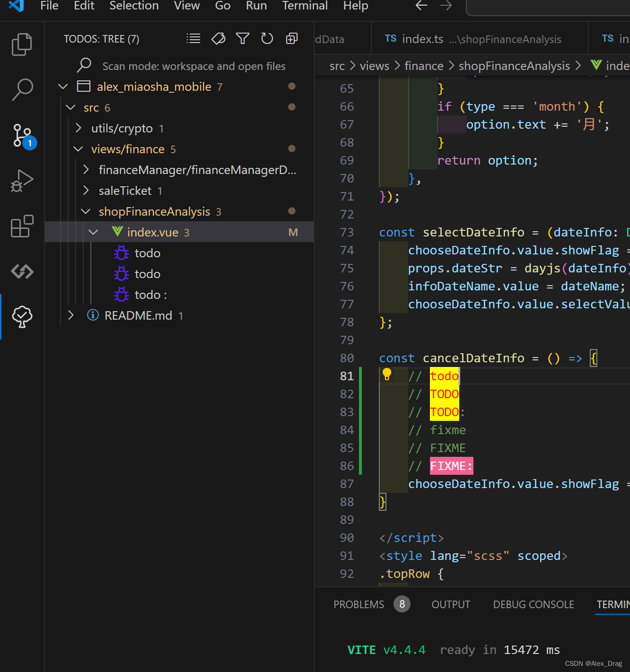Click the expand all icon in TODOS header
Image resolution: width=630 pixels, height=672 pixels.
(x=292, y=39)
